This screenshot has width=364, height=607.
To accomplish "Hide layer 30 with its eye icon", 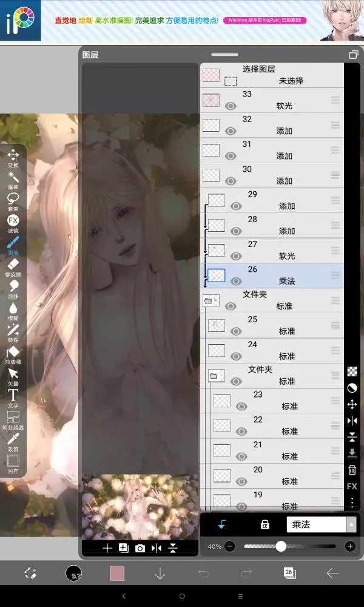I will point(231,181).
